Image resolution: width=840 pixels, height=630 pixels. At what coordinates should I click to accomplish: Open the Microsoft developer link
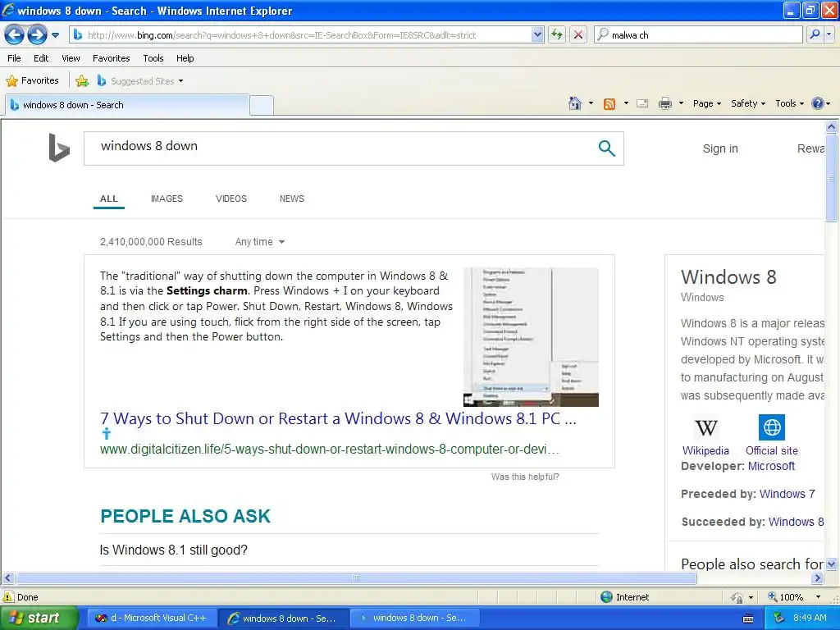pos(771,466)
